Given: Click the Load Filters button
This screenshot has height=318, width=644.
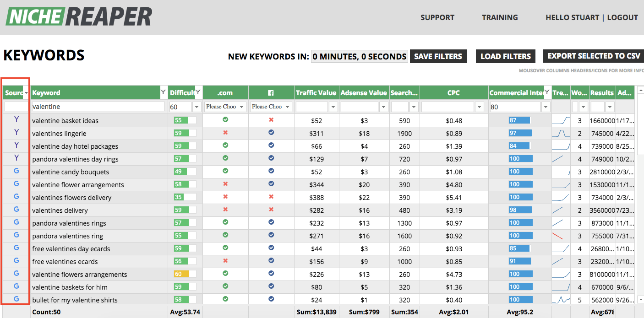Looking at the screenshot, I should (506, 56).
